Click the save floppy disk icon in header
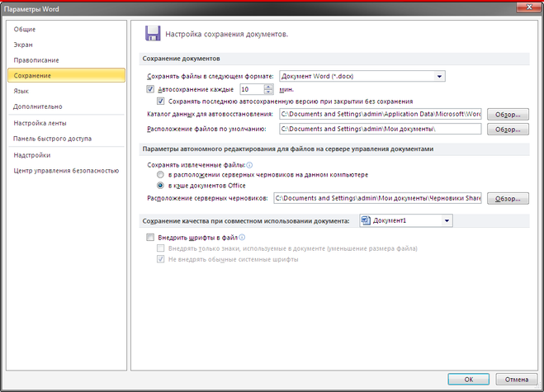 click(x=153, y=33)
